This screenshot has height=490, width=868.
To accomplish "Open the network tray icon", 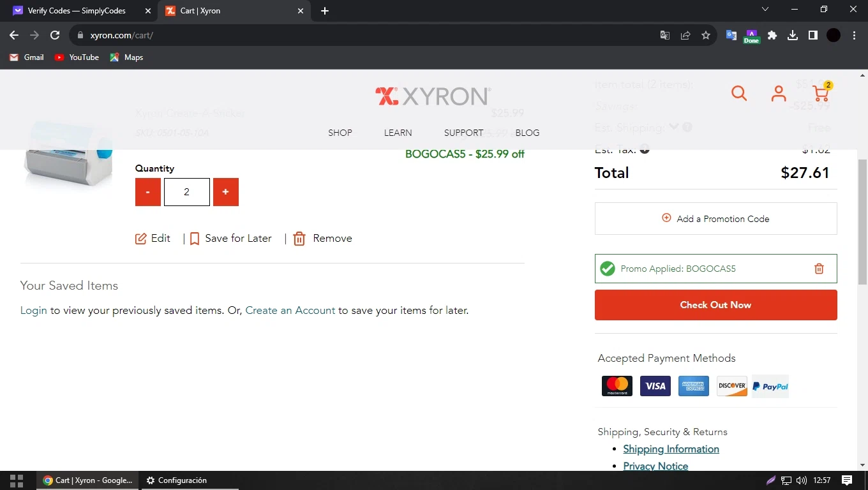I will pyautogui.click(x=786, y=480).
